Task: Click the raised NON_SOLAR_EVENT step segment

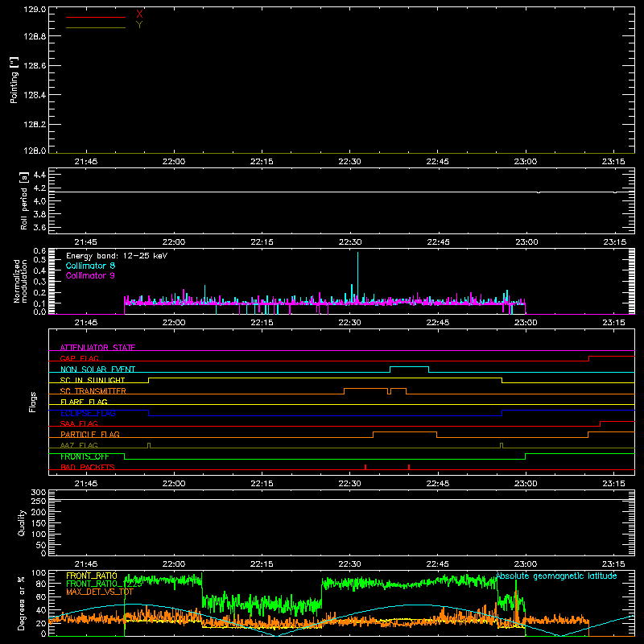Action: 409,367
